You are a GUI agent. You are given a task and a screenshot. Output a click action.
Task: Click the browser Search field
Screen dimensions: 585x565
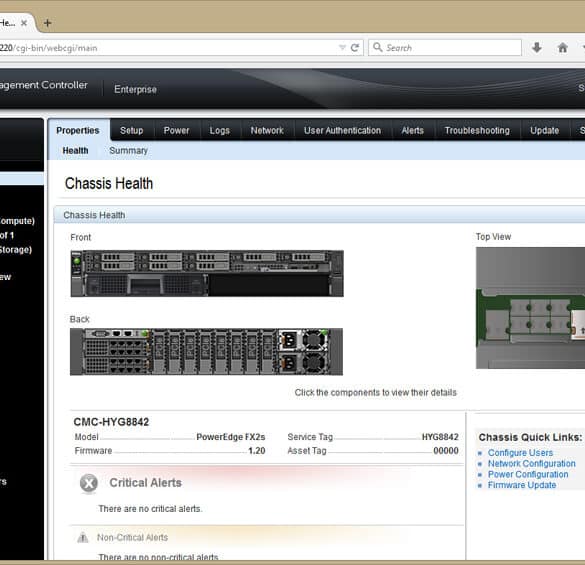pos(445,48)
